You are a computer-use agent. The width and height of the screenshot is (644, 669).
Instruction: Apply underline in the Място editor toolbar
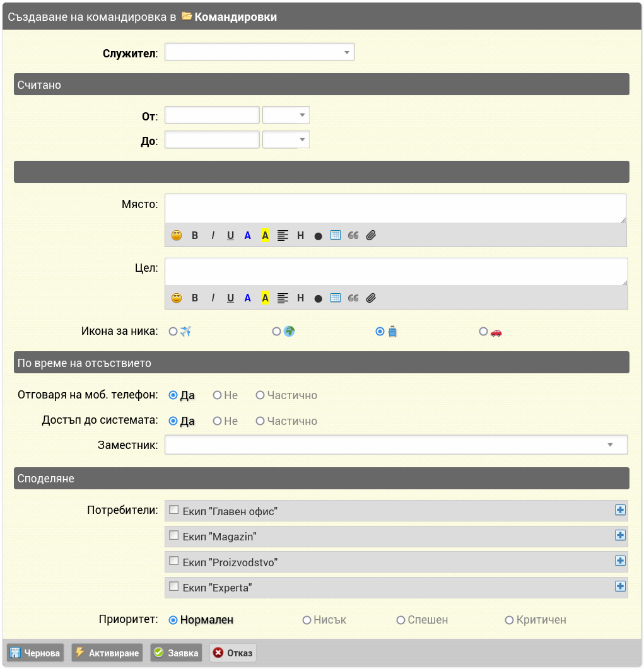pyautogui.click(x=230, y=236)
